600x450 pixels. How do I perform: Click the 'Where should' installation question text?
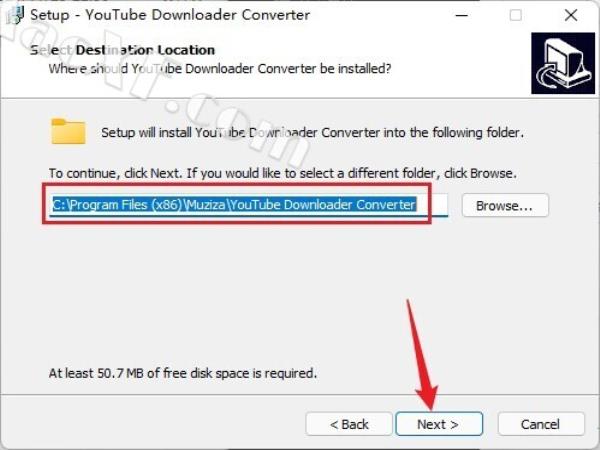[220, 69]
